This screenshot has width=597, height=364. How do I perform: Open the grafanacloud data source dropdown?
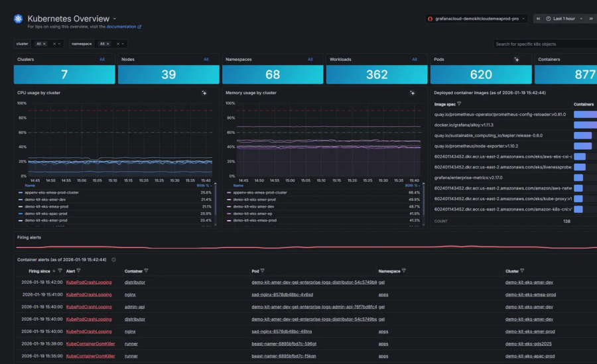[x=477, y=19]
